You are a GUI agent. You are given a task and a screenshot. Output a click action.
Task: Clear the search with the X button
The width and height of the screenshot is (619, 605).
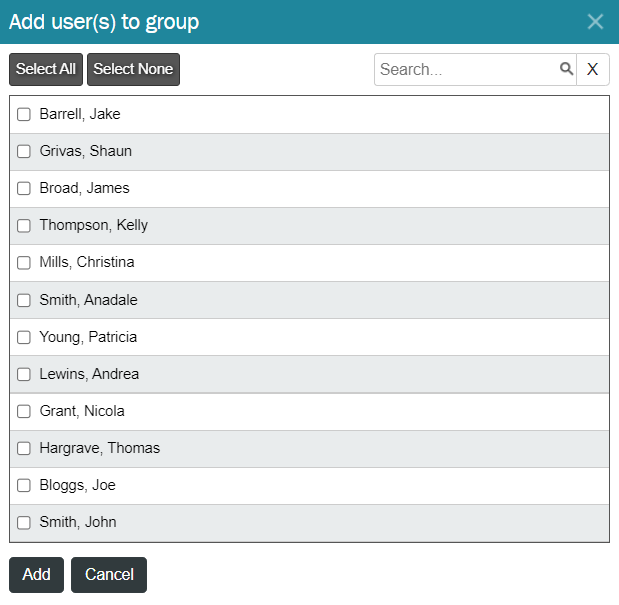tap(593, 69)
